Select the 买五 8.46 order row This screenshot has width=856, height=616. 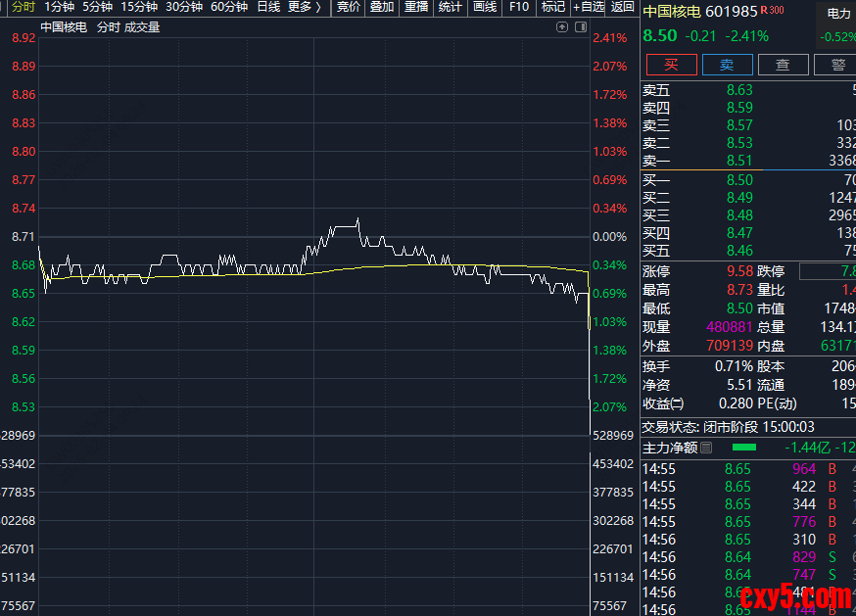(x=748, y=251)
